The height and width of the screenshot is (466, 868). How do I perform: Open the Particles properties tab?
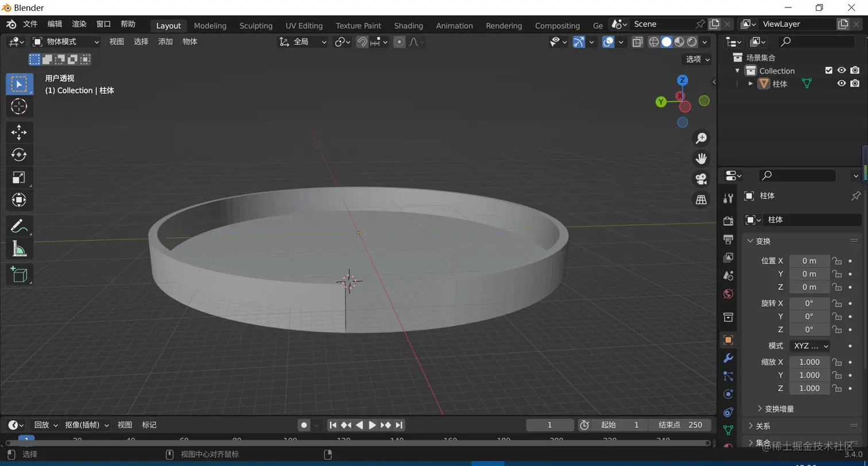pos(728,376)
